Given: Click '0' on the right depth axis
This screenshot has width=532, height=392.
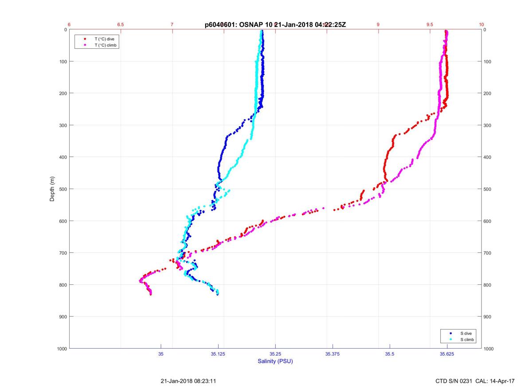Looking at the screenshot, I should (485, 30).
